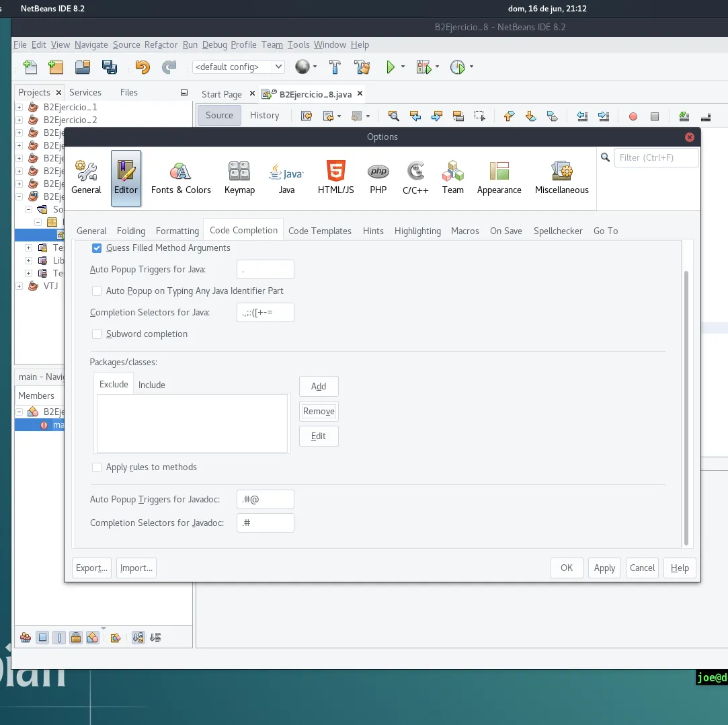The image size is (728, 725).
Task: Click the Open Project toolbar icon
Action: tap(83, 67)
